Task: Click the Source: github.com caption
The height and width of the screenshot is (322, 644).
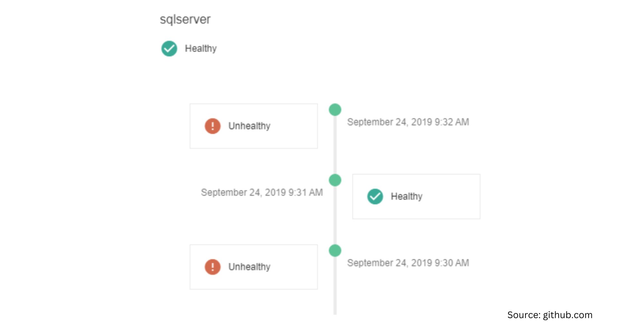Action: tap(550, 315)
